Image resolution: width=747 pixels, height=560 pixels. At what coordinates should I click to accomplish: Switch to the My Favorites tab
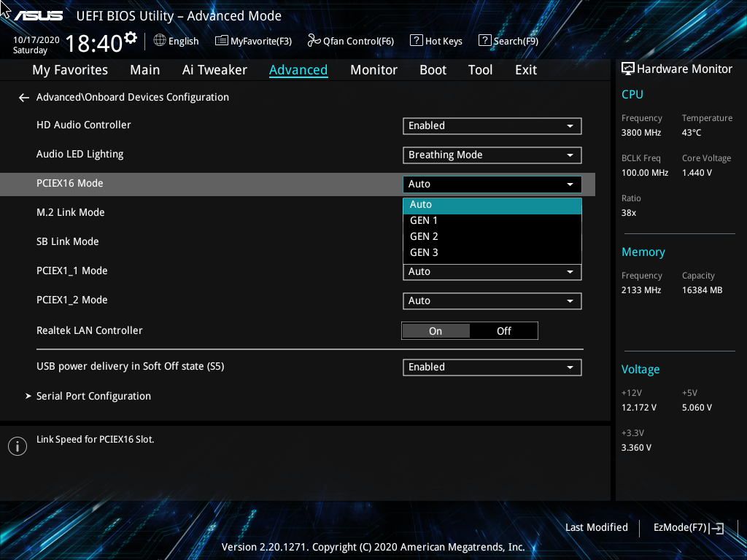pyautogui.click(x=70, y=70)
